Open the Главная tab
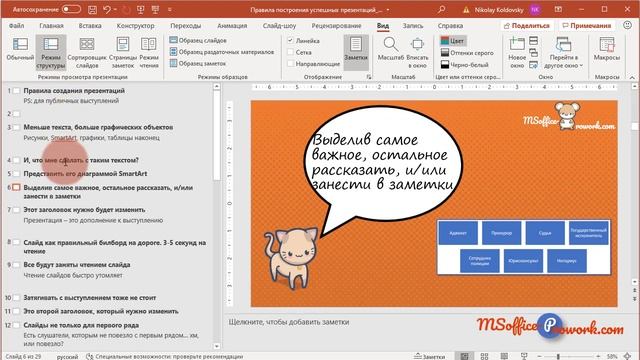Image resolution: width=640 pixels, height=360 pixels. click(x=51, y=26)
